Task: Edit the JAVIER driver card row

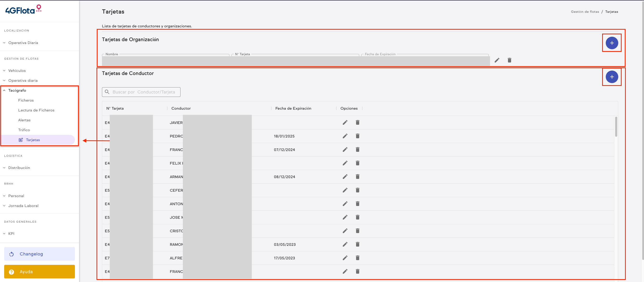Action: [x=345, y=122]
